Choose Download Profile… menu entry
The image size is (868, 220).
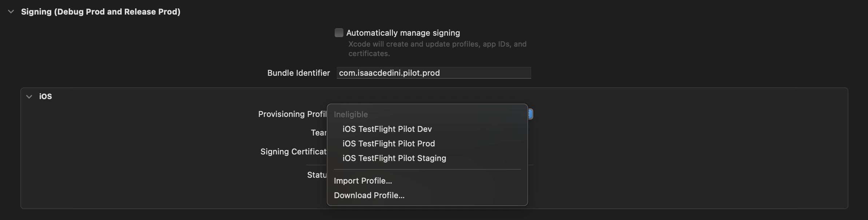click(x=369, y=195)
